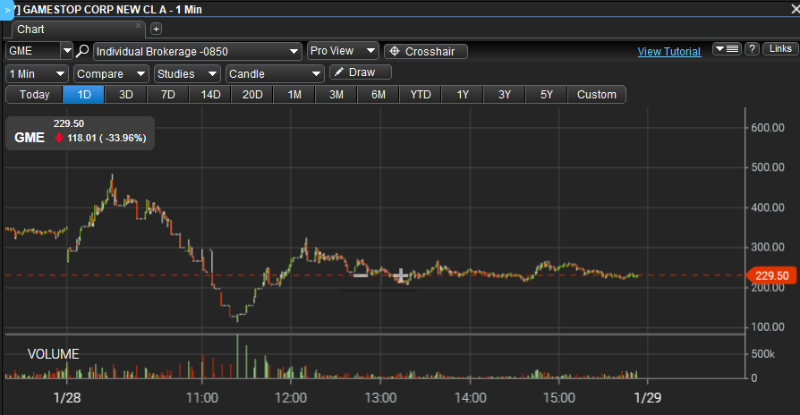This screenshot has height=415, width=800.
Task: Open the View Tutorial link
Action: click(669, 52)
